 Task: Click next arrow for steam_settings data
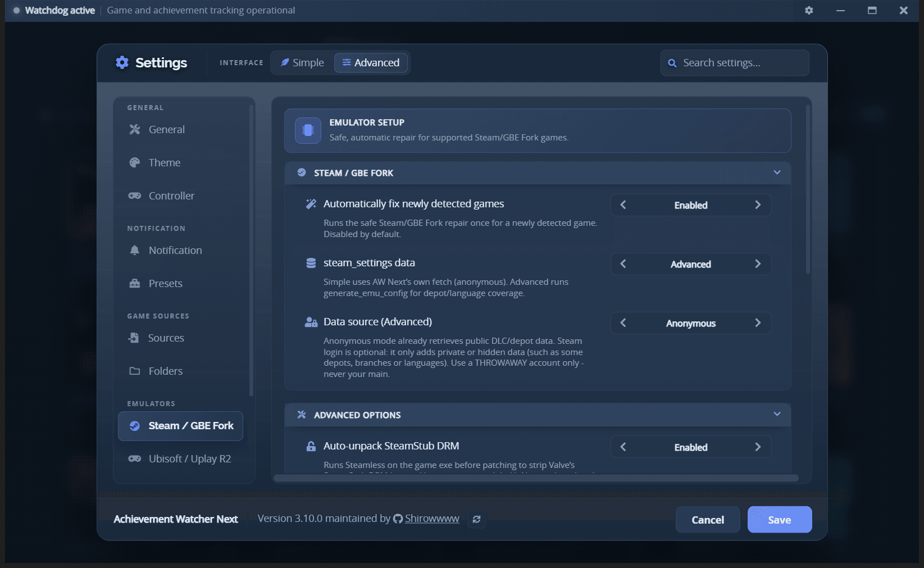point(758,264)
